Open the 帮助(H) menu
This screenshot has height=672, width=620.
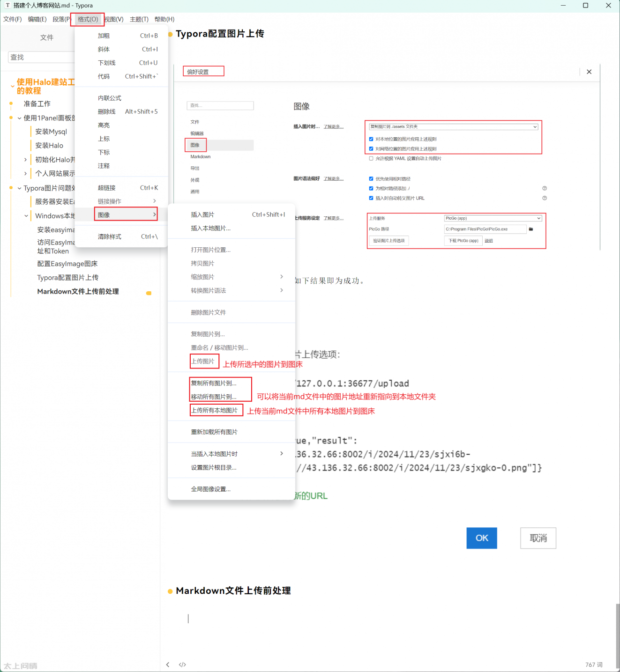164,19
